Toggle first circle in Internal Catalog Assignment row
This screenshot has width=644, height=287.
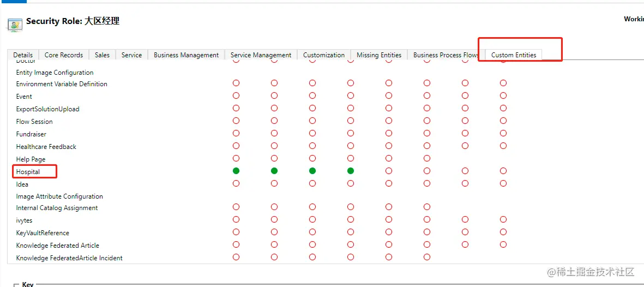click(236, 207)
